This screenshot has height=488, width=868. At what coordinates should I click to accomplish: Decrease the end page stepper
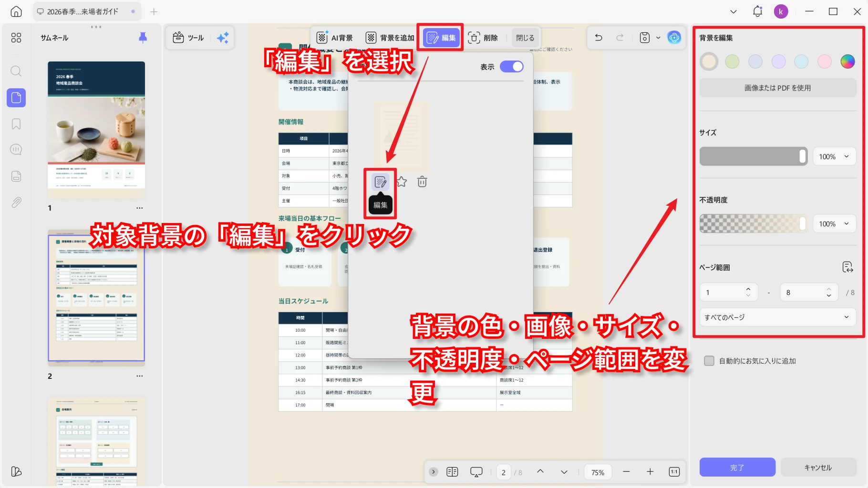pyautogui.click(x=829, y=296)
